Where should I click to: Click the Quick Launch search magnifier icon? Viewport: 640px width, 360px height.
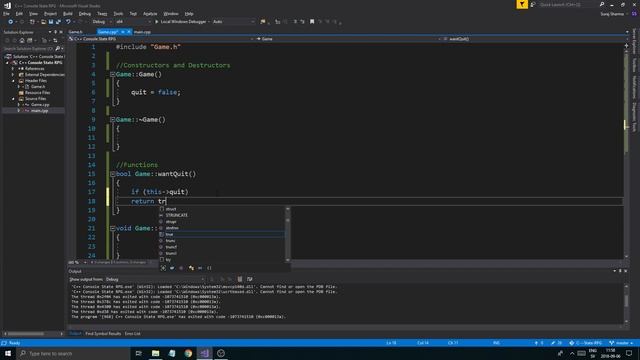pos(602,4)
